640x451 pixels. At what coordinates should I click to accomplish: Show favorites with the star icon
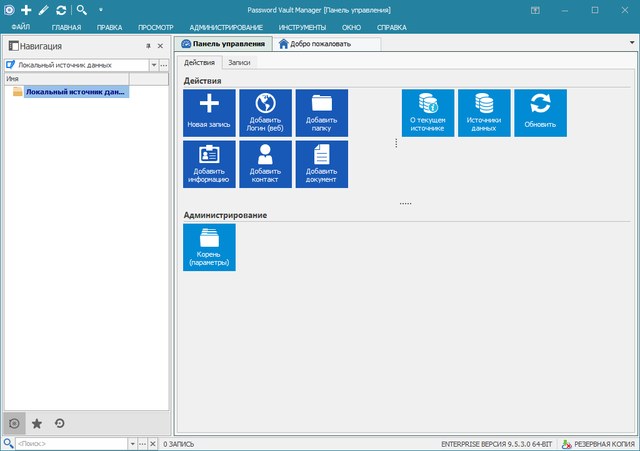(37, 423)
